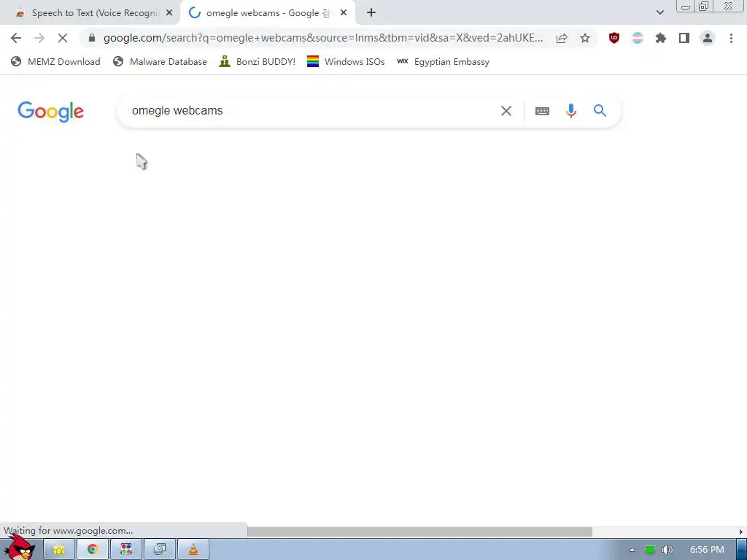Open the on-screen keyboard input tool
Viewport: 747px width, 560px height.
(542, 111)
